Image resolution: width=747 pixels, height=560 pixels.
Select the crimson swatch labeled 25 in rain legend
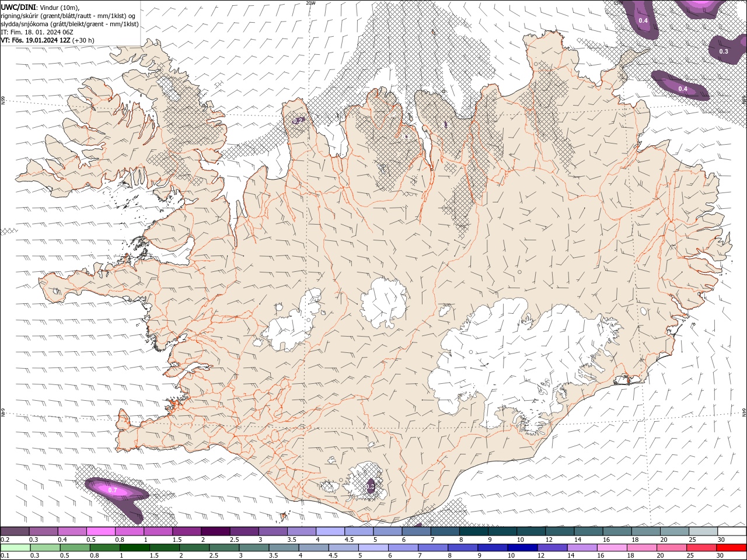pos(701,548)
